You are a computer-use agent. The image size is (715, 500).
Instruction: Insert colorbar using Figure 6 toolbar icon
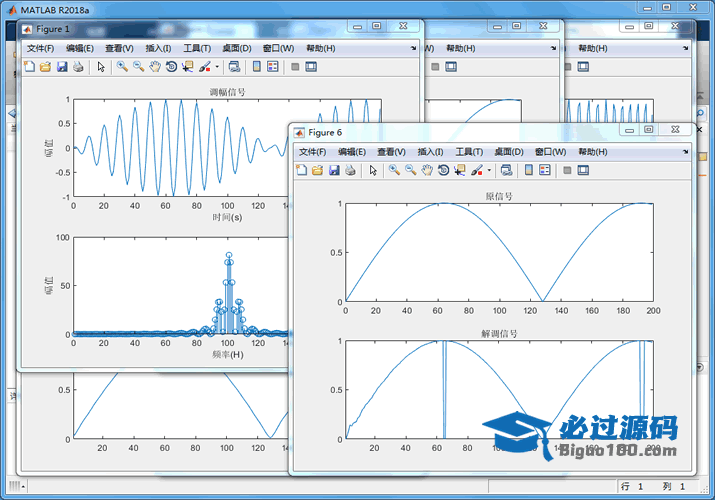529,170
